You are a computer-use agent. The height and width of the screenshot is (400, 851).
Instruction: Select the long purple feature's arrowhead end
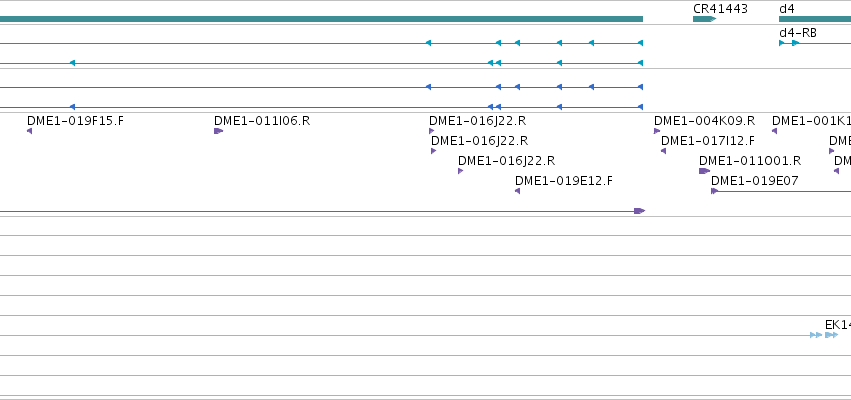(x=639, y=211)
